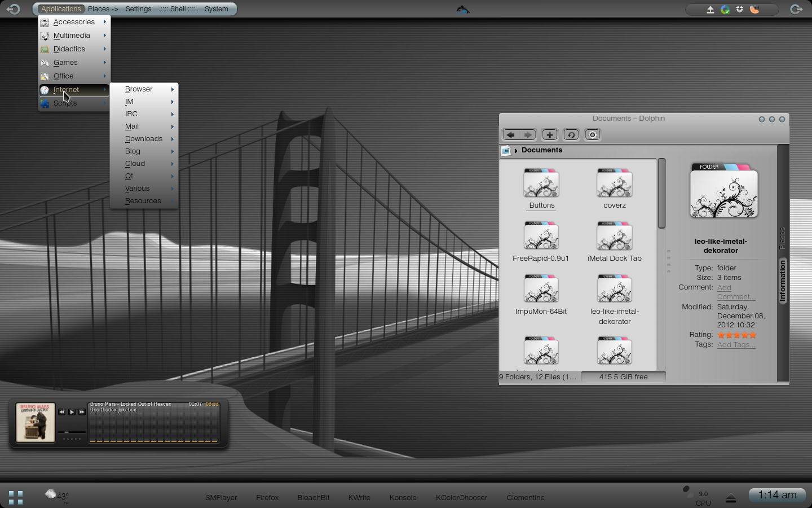Switch to the Information side tab

(x=783, y=281)
